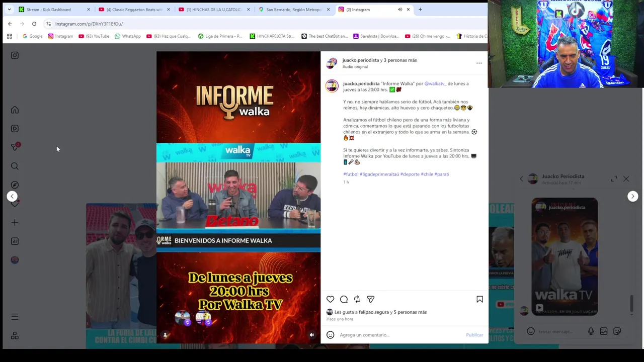Open the #deporte hashtag

tap(410, 174)
